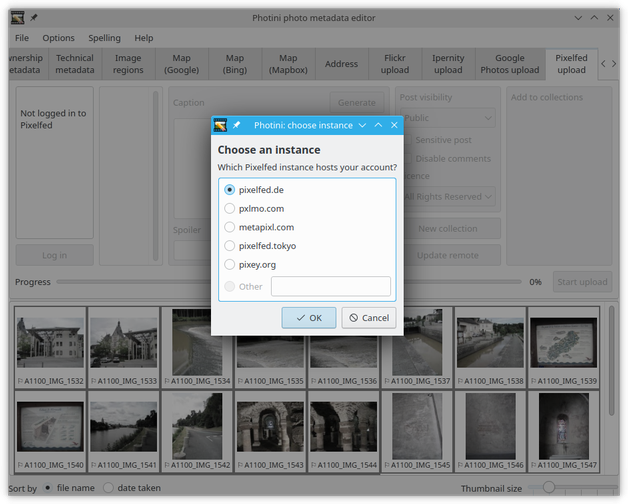Open the Map (Google) tab

click(x=181, y=64)
